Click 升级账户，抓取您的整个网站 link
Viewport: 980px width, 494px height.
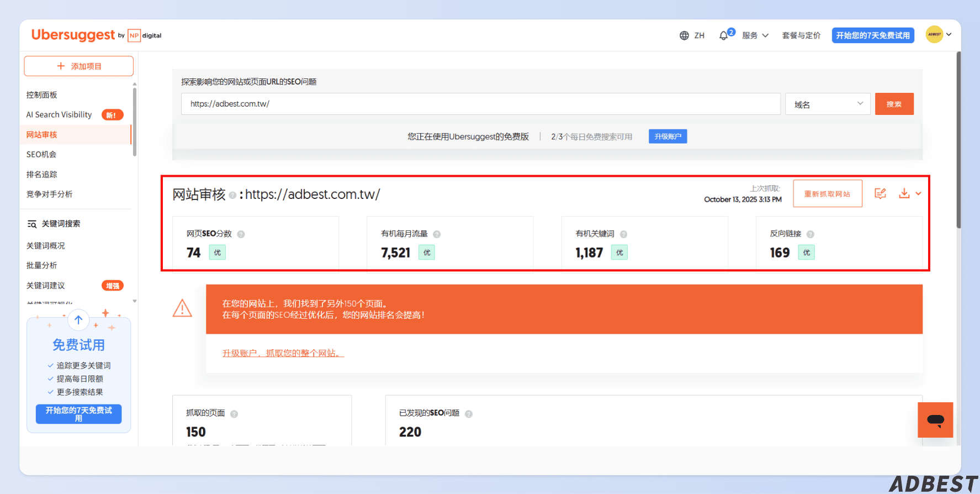tap(283, 353)
